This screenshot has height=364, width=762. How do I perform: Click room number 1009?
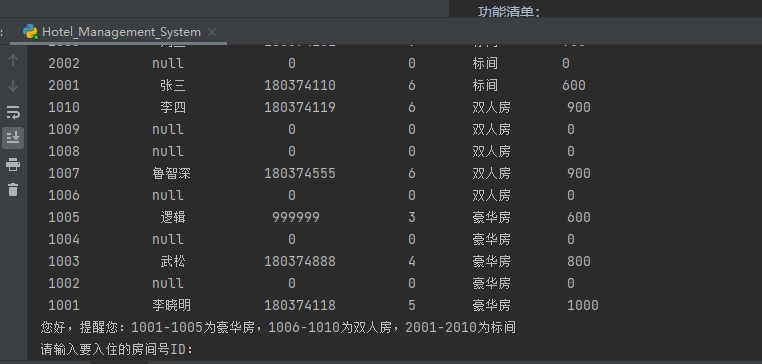point(64,129)
